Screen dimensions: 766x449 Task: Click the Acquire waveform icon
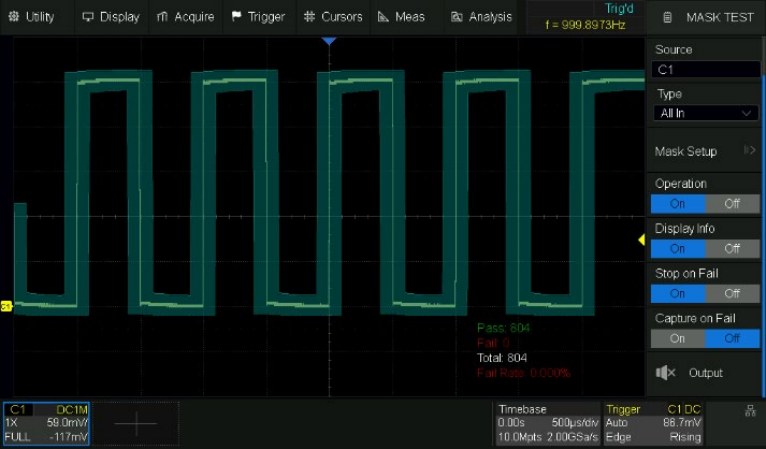pos(162,17)
